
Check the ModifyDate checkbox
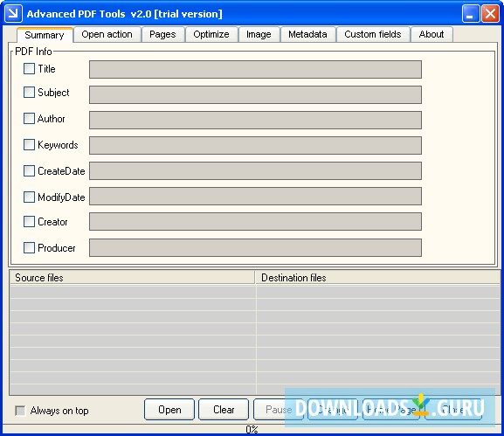[x=29, y=197]
